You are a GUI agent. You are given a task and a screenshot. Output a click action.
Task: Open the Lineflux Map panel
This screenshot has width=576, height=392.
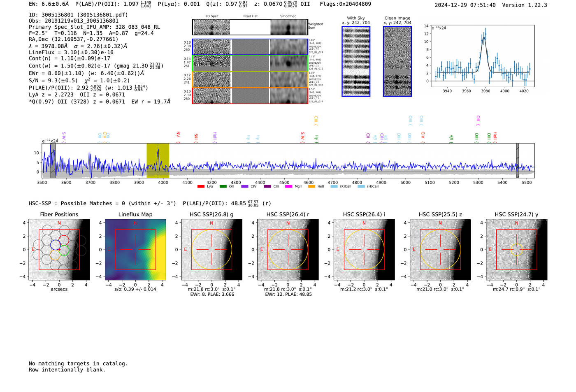coord(135,249)
